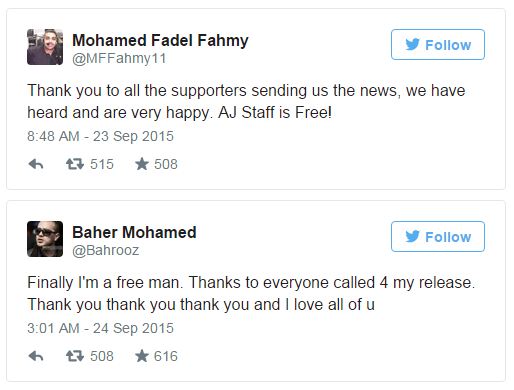514x390 pixels.
Task: Open Mohamed Fadel Fahmy's profile picture
Action: click(45, 47)
